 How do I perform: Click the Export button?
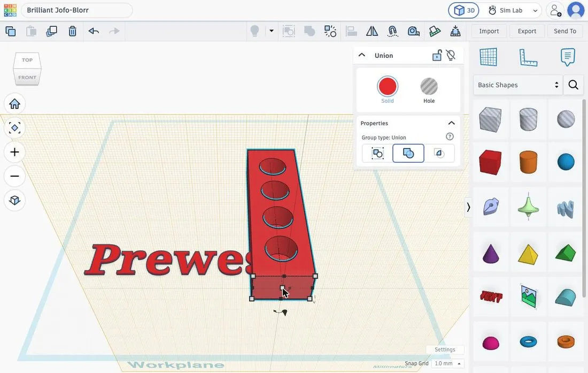[527, 31]
